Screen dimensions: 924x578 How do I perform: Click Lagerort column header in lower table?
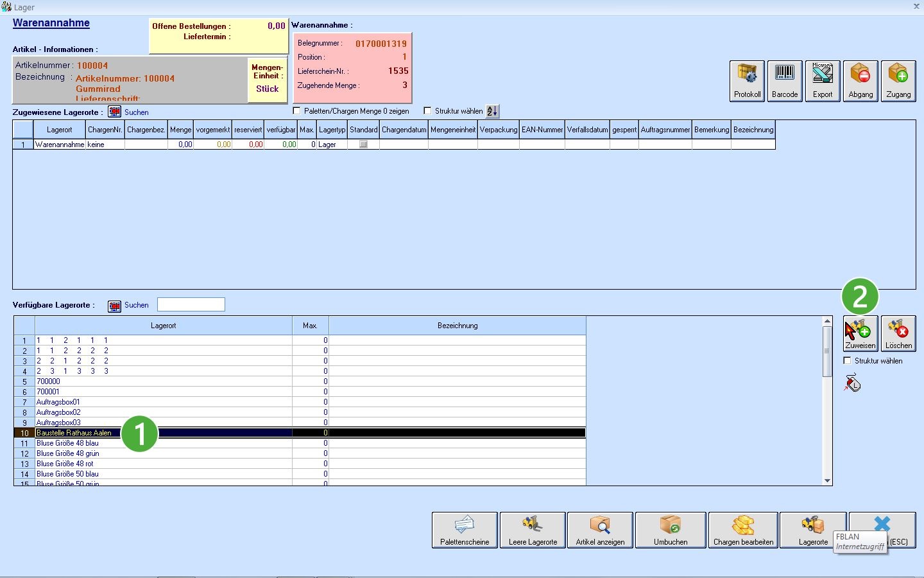tap(164, 326)
